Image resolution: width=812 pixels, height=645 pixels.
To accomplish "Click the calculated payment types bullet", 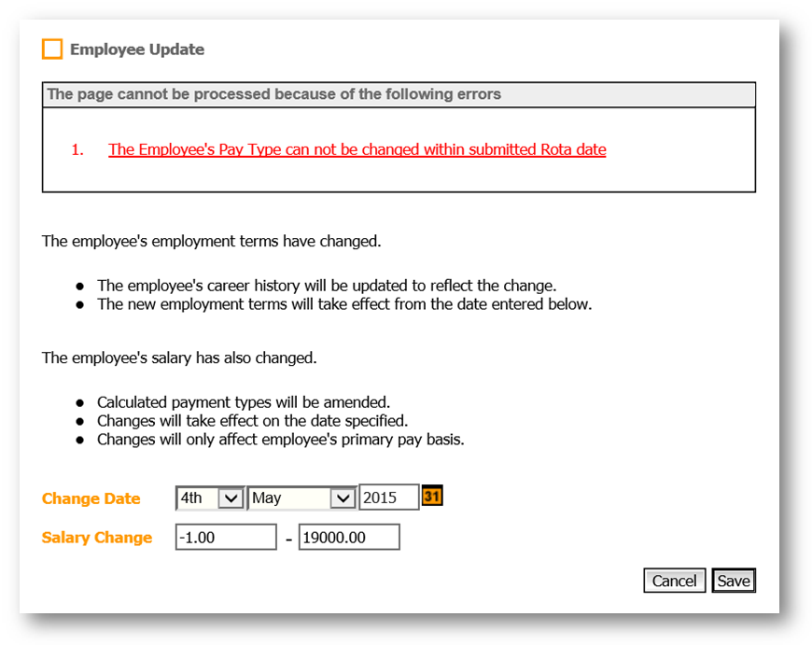I will click(243, 402).
